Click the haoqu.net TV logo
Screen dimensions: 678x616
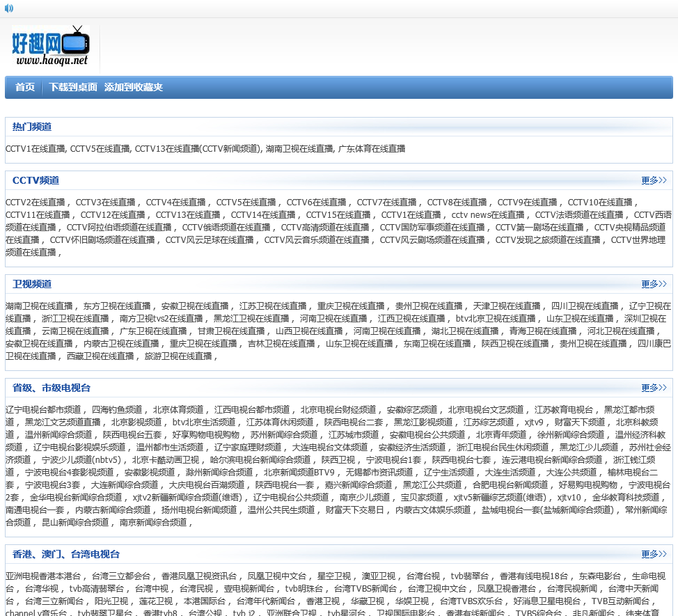tap(51, 46)
